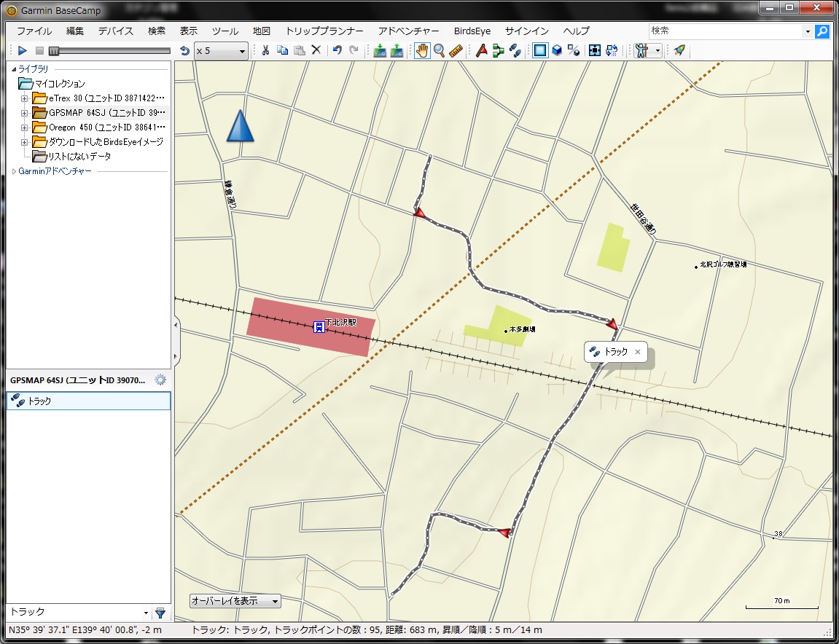
Task: Expand the ダウンロードしたBirdsEyeイメージ folder node
Action: tap(24, 142)
